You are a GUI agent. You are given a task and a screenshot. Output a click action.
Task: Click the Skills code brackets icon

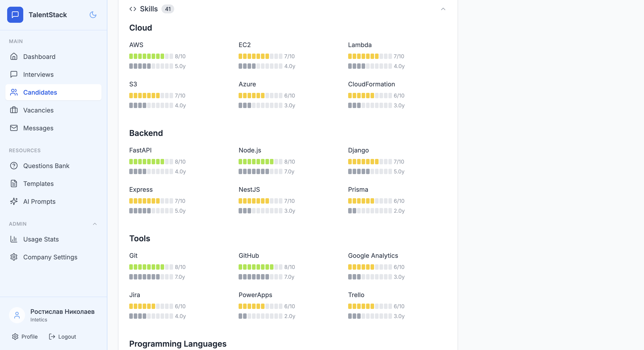tap(133, 9)
